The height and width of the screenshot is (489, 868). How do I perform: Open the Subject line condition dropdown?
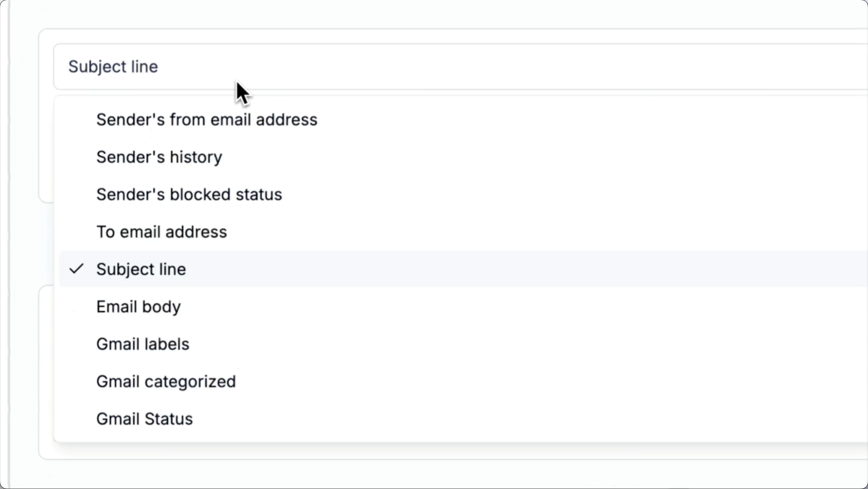441,67
